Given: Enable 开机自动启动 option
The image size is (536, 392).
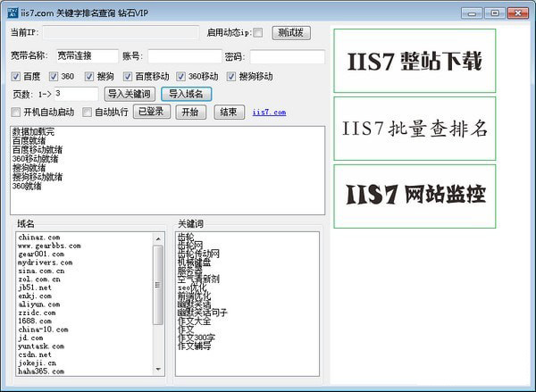Looking at the screenshot, I should [x=15, y=113].
